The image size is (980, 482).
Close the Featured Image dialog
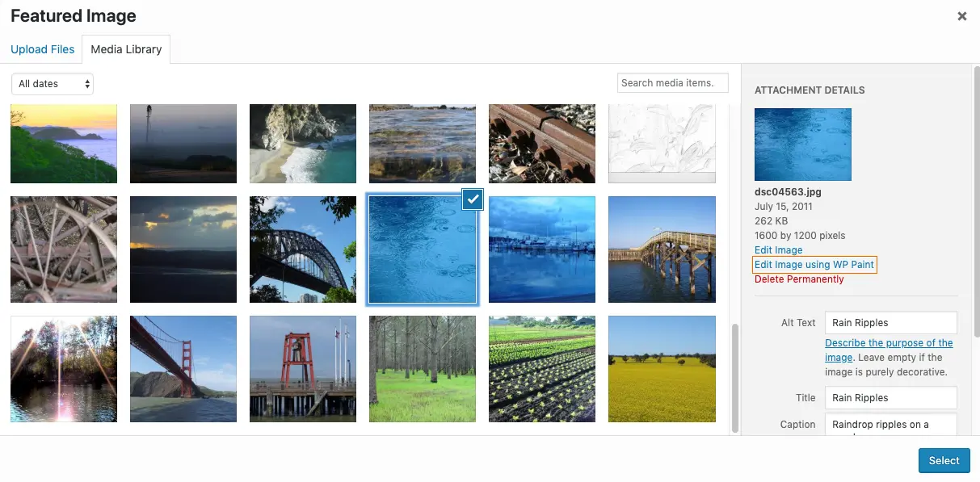coord(961,15)
